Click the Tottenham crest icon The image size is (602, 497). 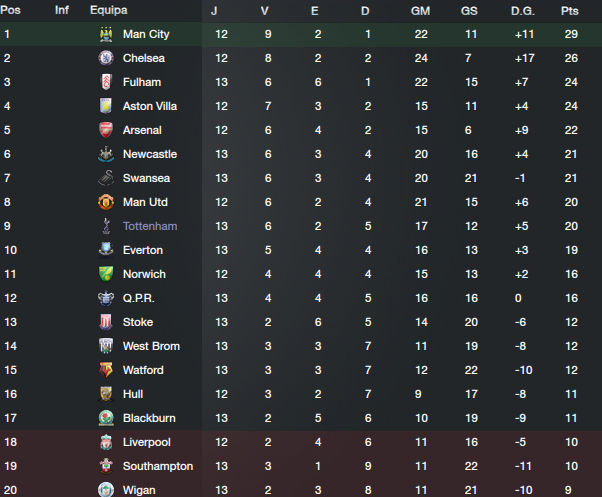[x=105, y=226]
